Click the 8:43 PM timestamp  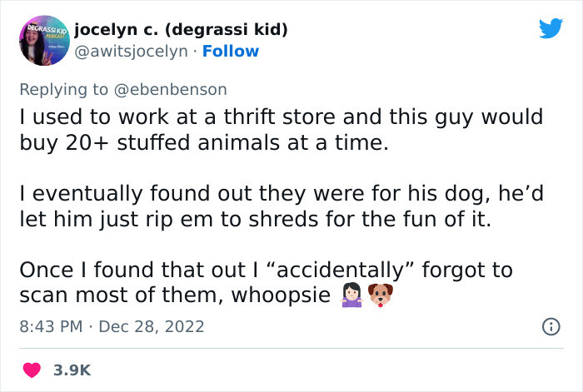tap(52, 325)
